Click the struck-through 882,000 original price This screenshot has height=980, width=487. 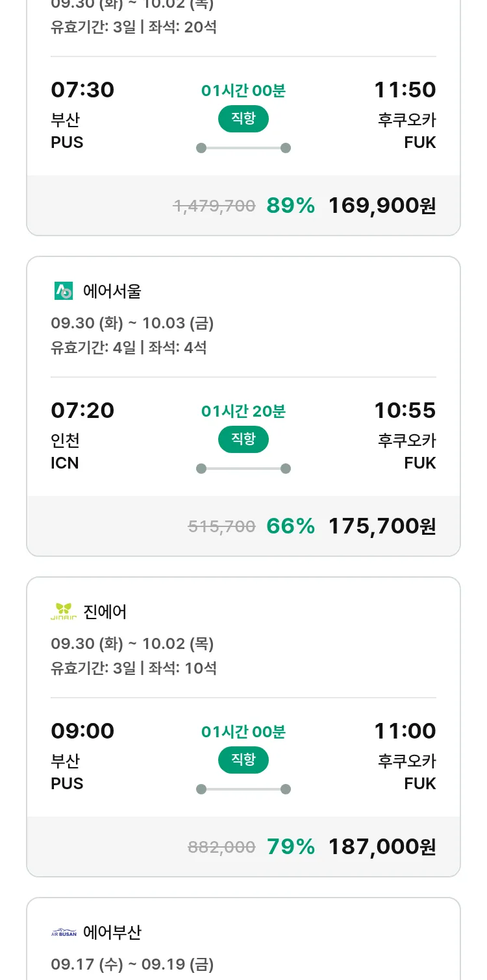pos(221,847)
